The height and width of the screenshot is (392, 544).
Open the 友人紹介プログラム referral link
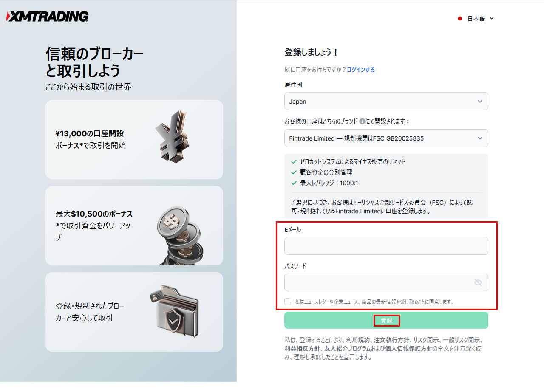(347, 349)
